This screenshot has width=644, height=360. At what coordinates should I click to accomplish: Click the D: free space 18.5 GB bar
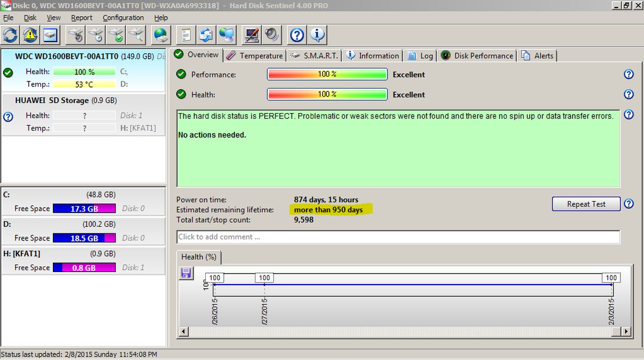click(x=85, y=238)
